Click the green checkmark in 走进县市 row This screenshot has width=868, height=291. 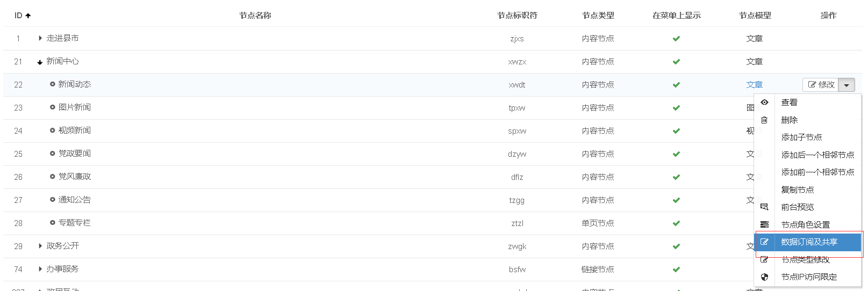[676, 39]
